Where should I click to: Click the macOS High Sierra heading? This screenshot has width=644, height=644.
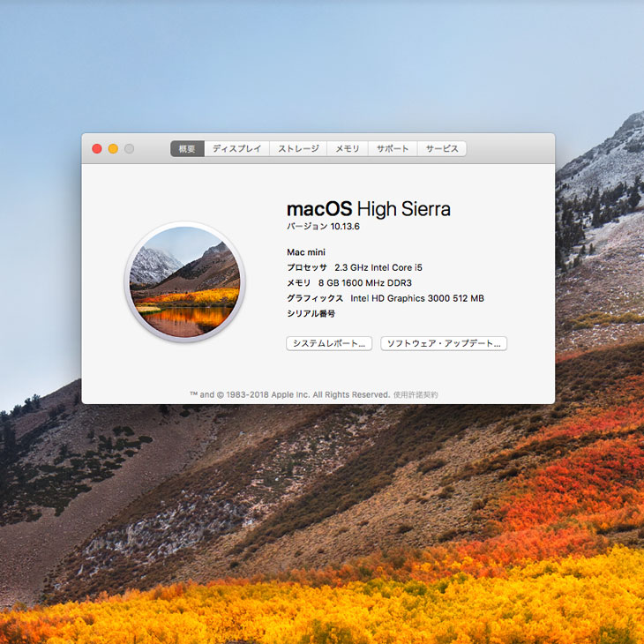coord(368,209)
